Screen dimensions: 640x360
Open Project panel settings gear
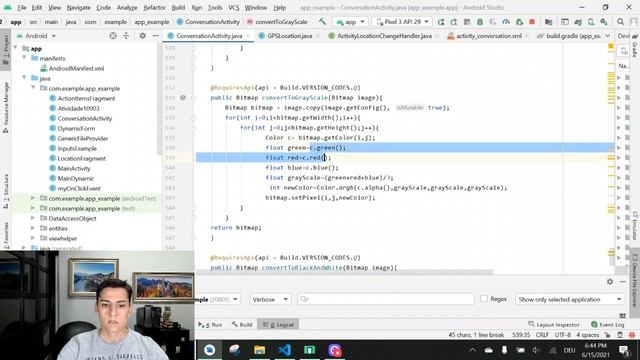142,36
